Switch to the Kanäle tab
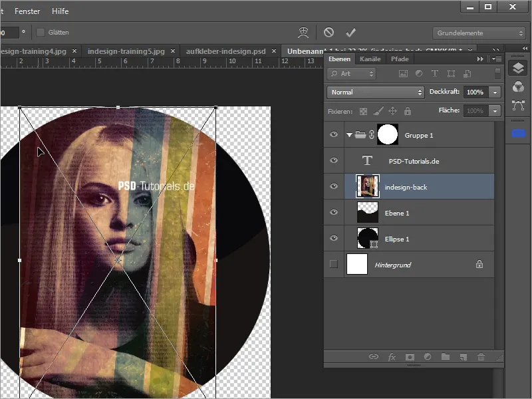This screenshot has width=532, height=399. [x=370, y=59]
